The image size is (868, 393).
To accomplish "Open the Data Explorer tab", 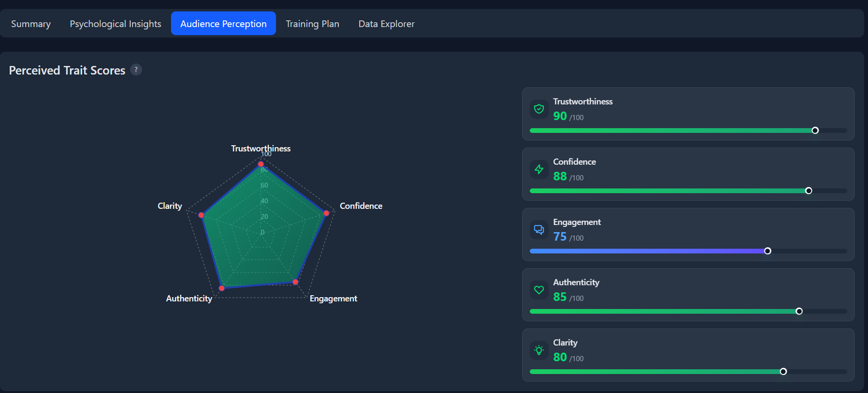I will (386, 24).
